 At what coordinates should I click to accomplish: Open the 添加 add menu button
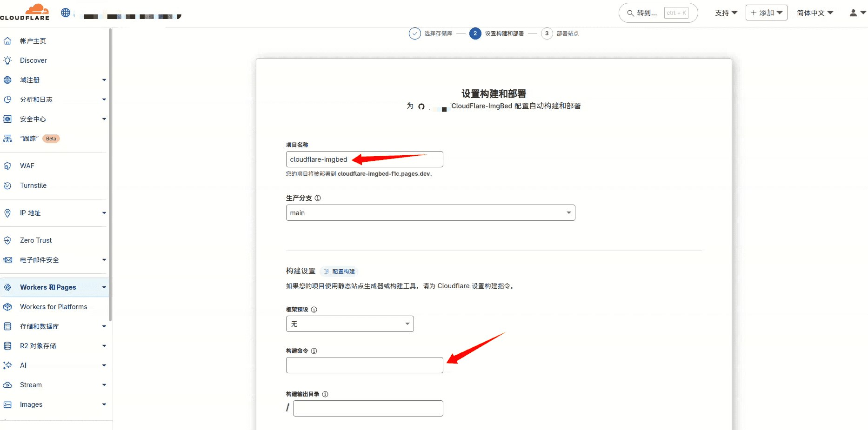pyautogui.click(x=766, y=13)
